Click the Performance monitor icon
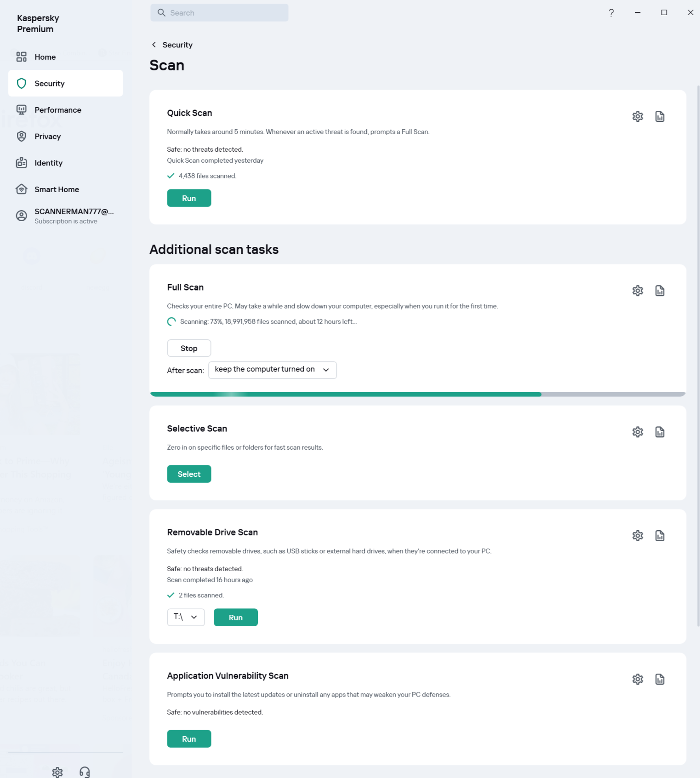 (x=22, y=110)
